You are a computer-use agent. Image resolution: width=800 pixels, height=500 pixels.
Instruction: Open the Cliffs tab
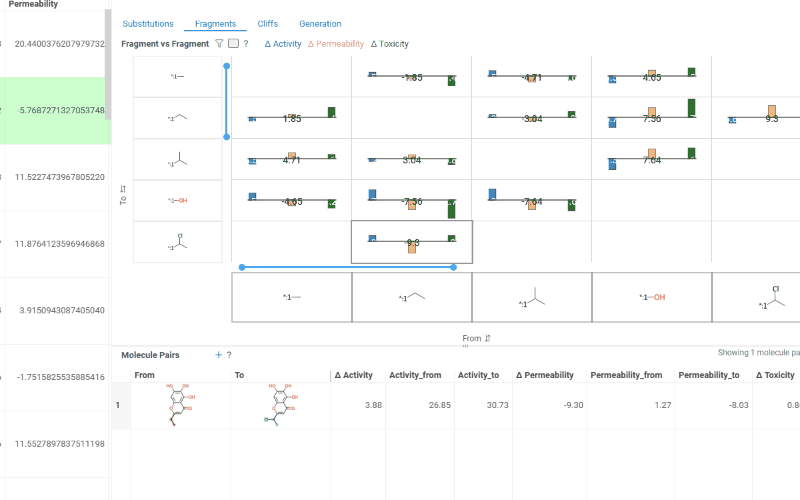point(268,24)
